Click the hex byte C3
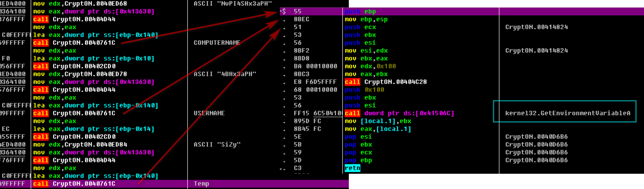 pos(298,168)
